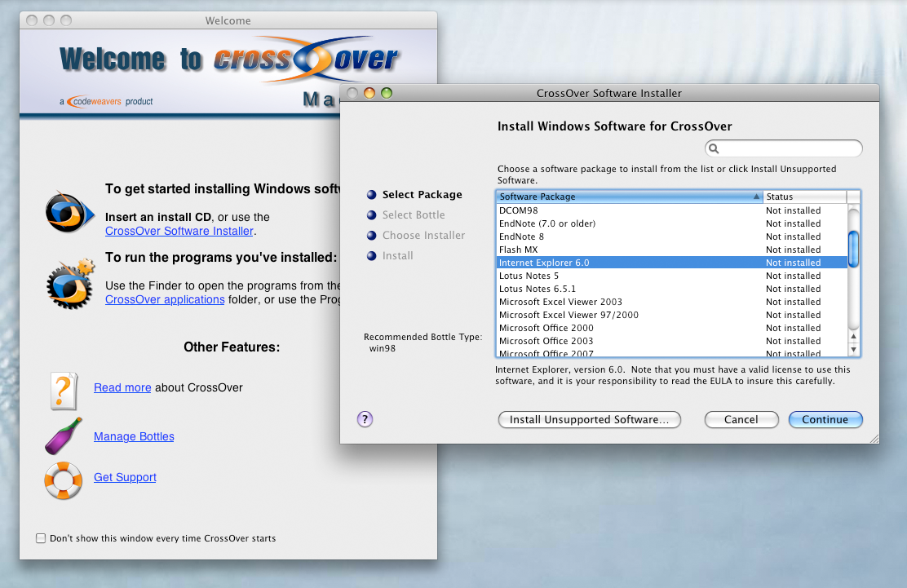Click the Choose Installer step label
The height and width of the screenshot is (588, 907).
423,236
